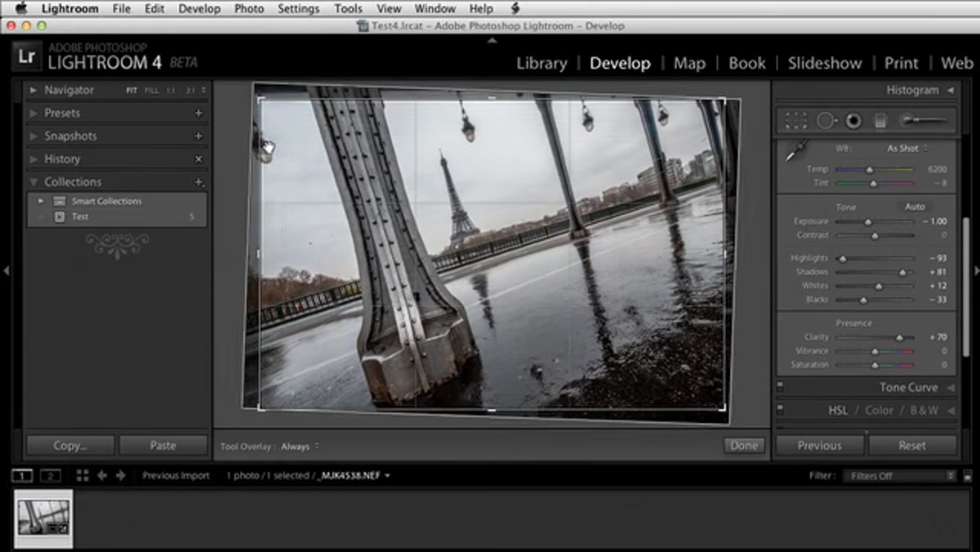Click the Paste button

point(163,445)
